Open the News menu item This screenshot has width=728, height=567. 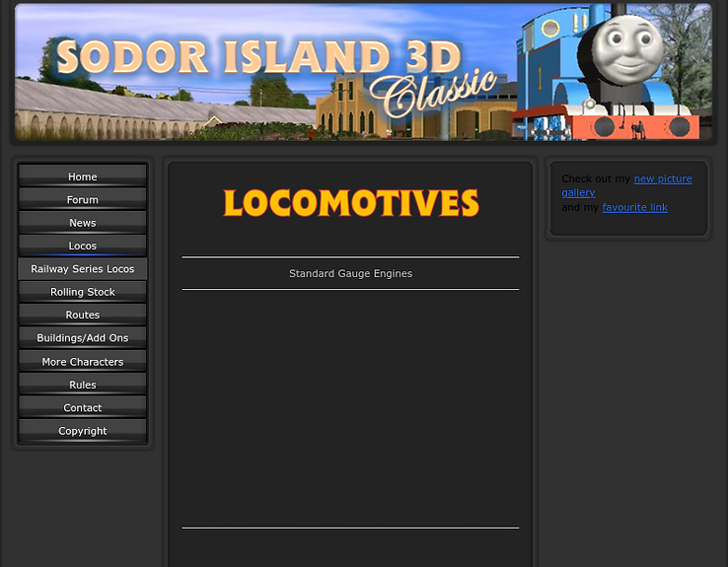(83, 223)
